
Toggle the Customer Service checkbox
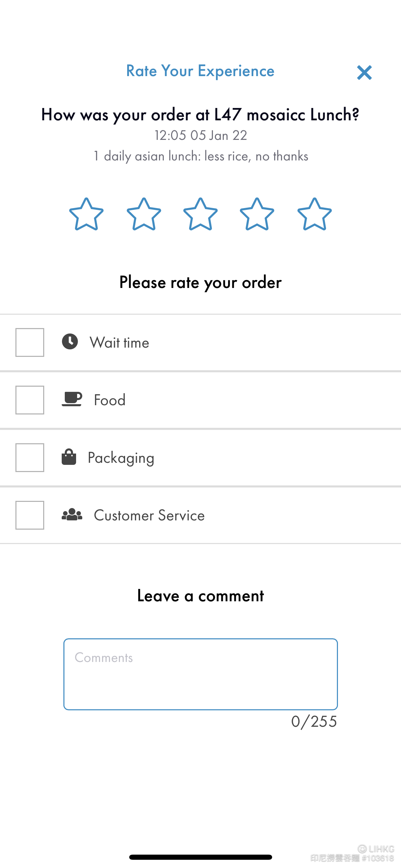tap(30, 515)
